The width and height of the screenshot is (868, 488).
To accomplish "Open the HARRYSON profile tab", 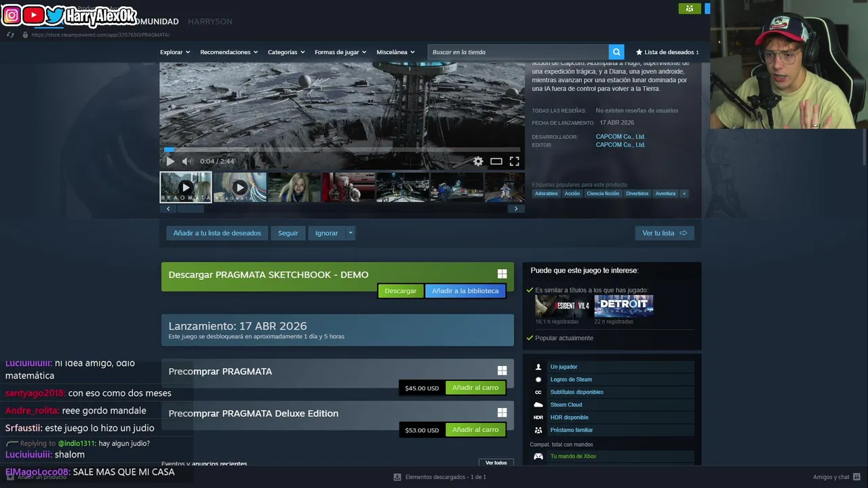I will (x=210, y=22).
